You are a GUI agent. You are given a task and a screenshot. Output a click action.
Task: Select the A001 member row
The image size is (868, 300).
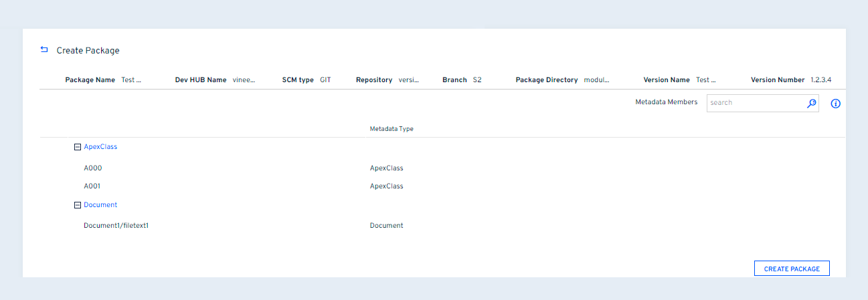tap(92, 186)
